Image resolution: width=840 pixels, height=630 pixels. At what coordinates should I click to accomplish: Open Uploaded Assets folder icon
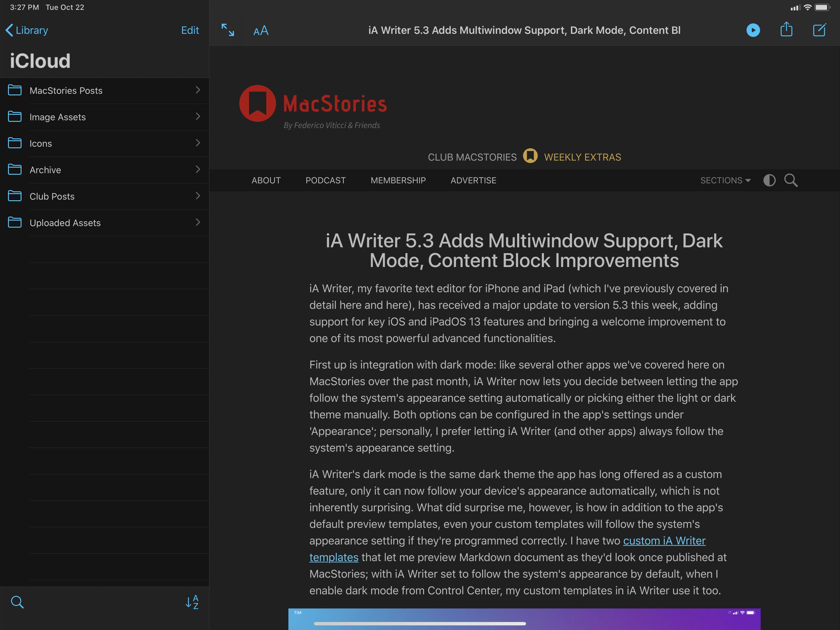(15, 222)
